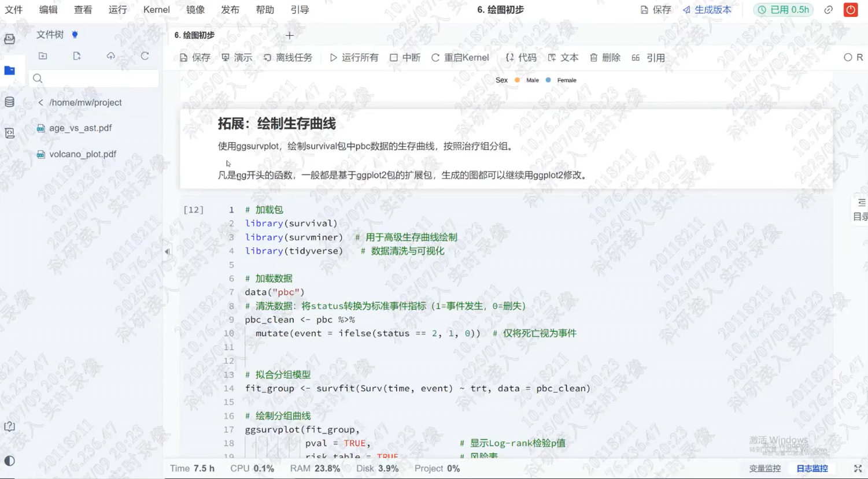This screenshot has width=868, height=479.
Task: Click the Male legend marker
Action: pyautogui.click(x=518, y=80)
